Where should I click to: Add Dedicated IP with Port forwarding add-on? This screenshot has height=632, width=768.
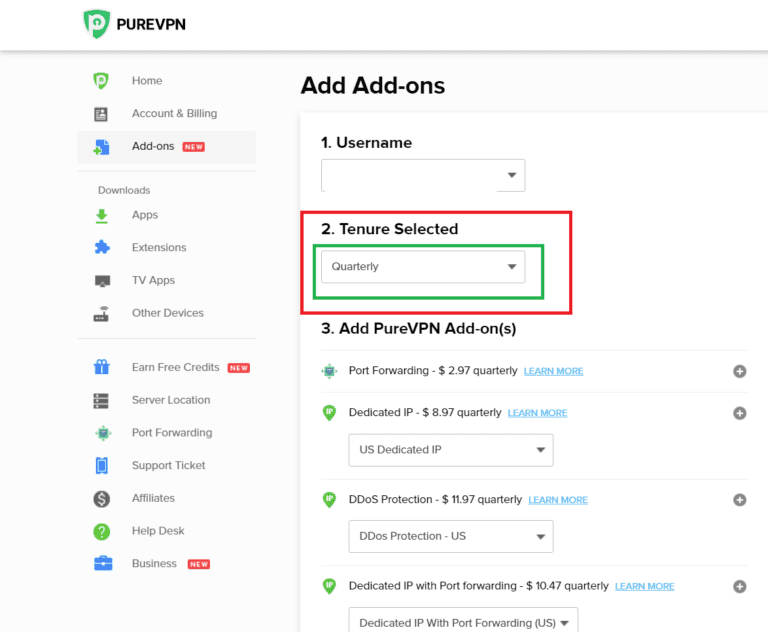740,587
